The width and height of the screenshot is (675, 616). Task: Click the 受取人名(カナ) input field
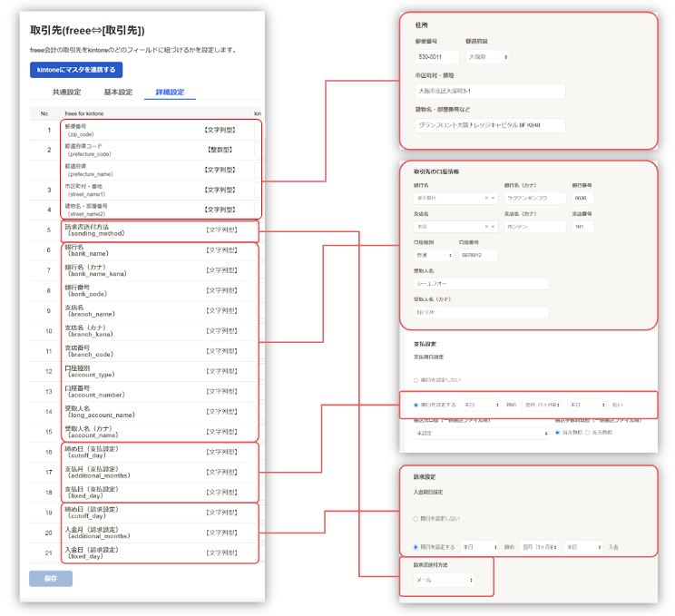point(481,312)
